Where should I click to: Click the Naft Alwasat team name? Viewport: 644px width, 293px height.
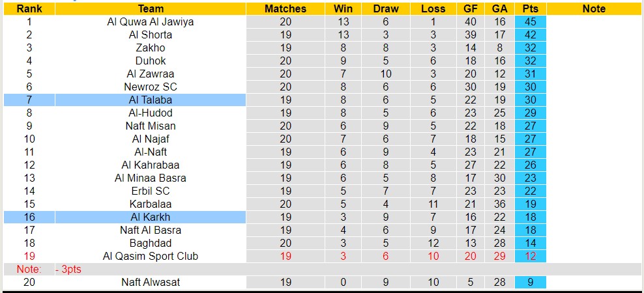(151, 282)
